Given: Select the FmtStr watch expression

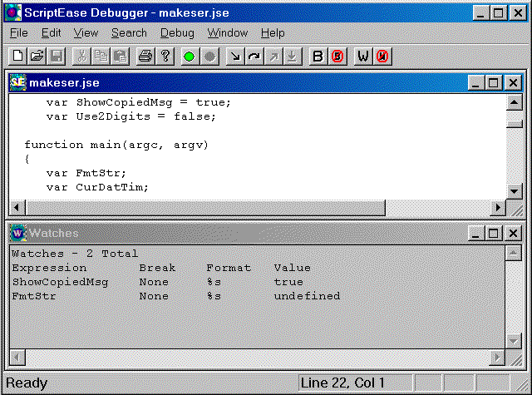Looking at the screenshot, I should click(x=34, y=296).
